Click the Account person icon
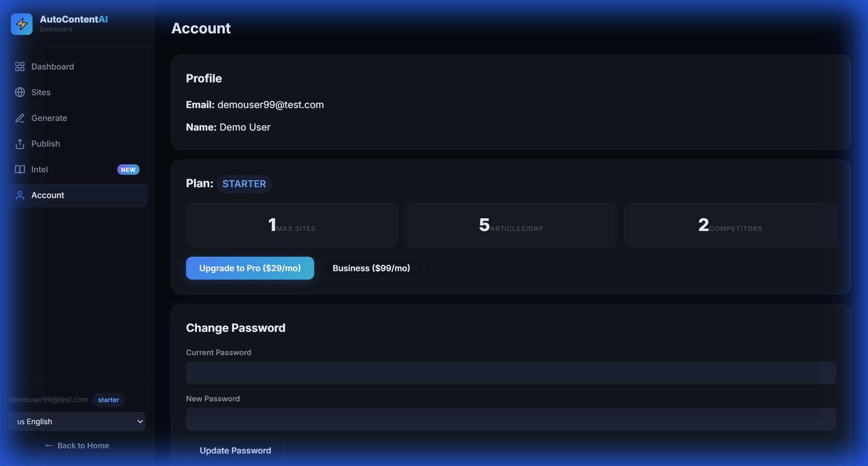 coord(20,195)
